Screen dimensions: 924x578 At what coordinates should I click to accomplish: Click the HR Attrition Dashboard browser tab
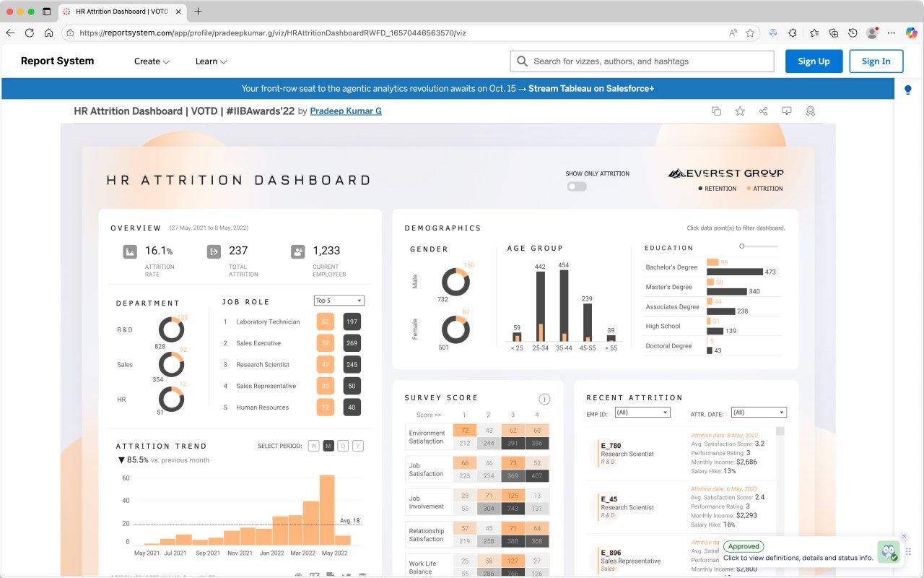click(x=121, y=12)
